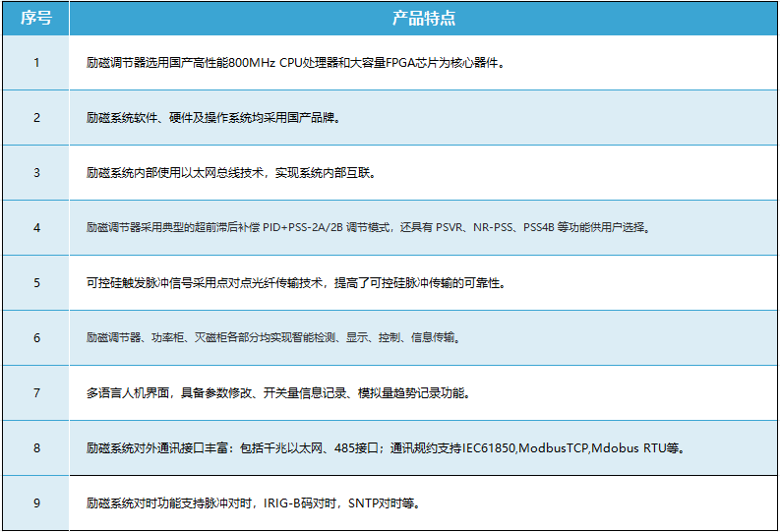Select sequence number 1 cell
Screen dimensions: 780x532
36,63
